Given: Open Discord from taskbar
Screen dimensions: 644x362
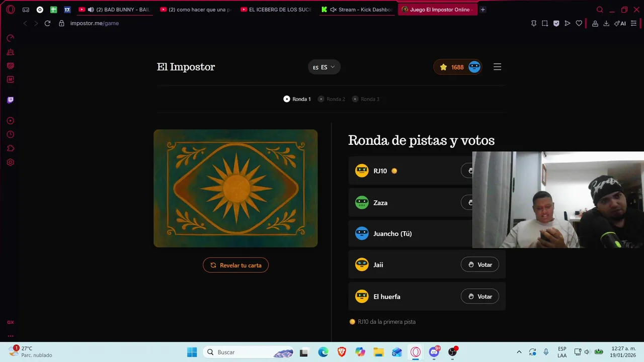Looking at the screenshot, I should 434,352.
